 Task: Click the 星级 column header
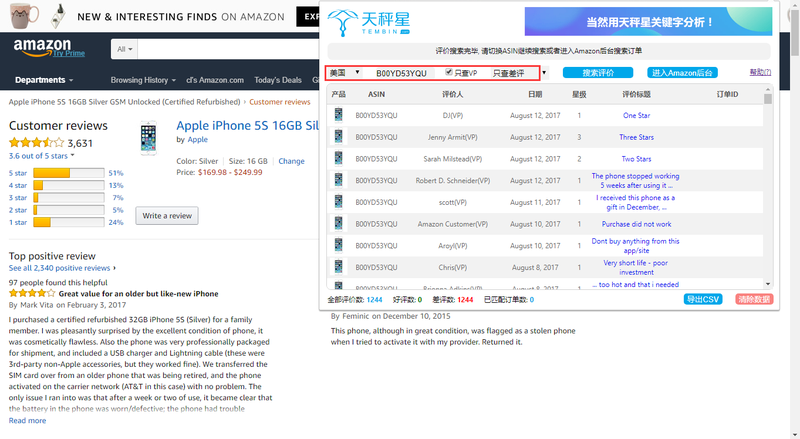[579, 94]
